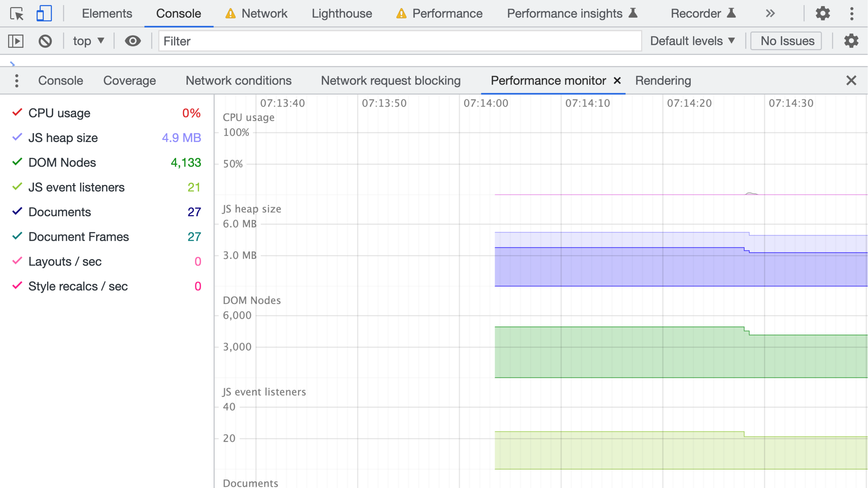Screen dimensions: 868x488
Task: Switch to the Lighthouse tab
Action: point(341,14)
